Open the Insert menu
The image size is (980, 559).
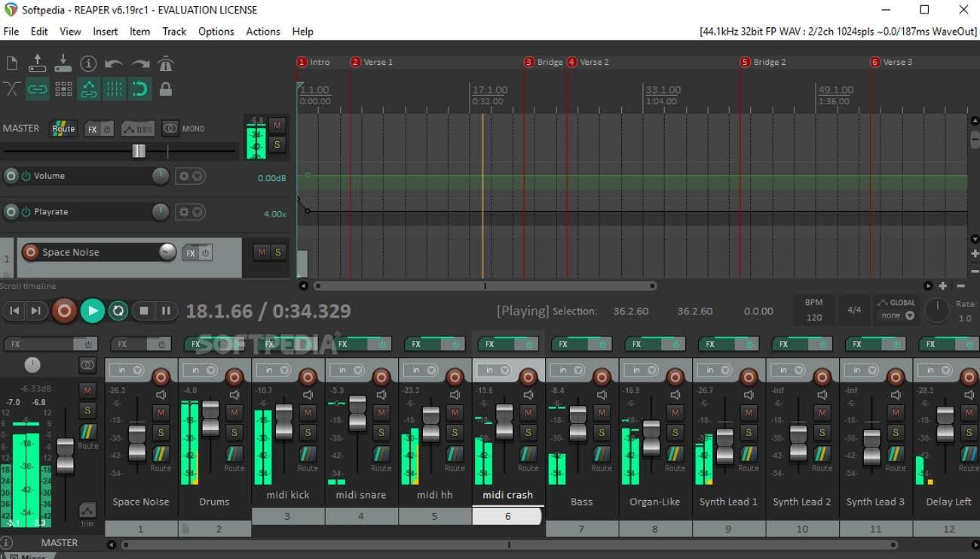coord(106,31)
